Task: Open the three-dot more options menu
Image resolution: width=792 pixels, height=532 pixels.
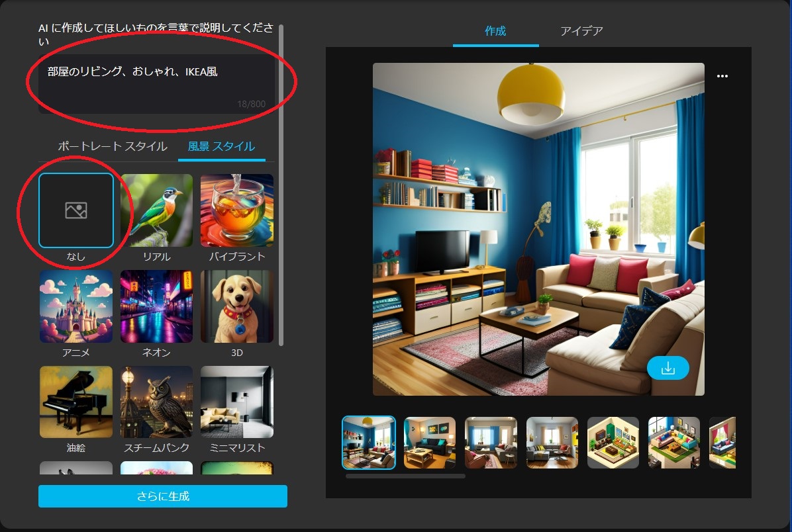Action: point(722,76)
